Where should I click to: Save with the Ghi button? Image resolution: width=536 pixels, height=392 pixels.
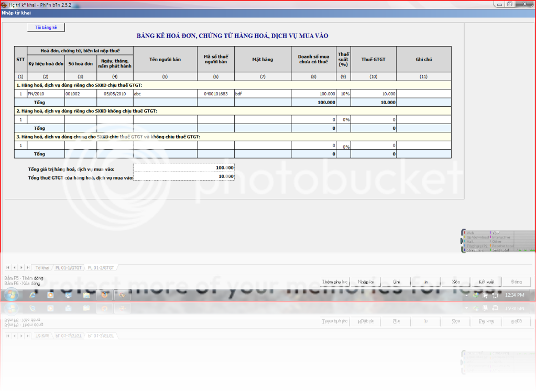tap(397, 282)
